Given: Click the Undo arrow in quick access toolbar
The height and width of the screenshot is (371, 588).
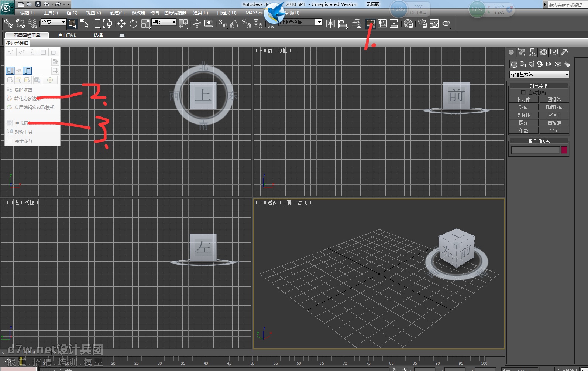Looking at the screenshot, I should pyautogui.click(x=46, y=4).
